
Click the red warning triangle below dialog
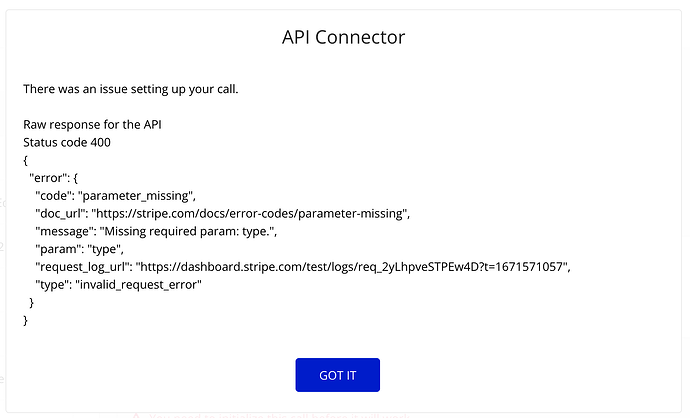(136, 415)
